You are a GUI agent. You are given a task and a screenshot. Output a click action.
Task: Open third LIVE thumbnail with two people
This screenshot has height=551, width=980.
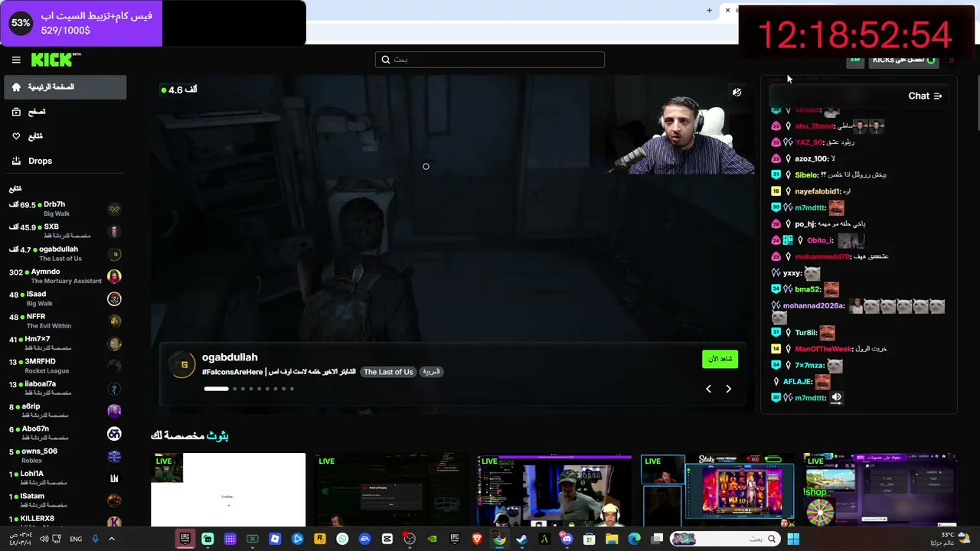(554, 490)
